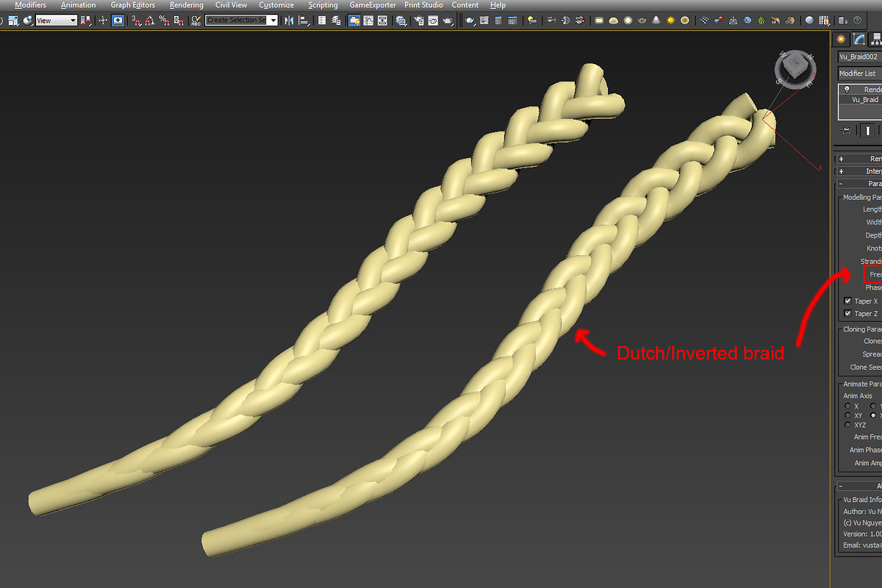Open the Print Studio menu
This screenshot has height=588, width=882.
click(x=423, y=5)
